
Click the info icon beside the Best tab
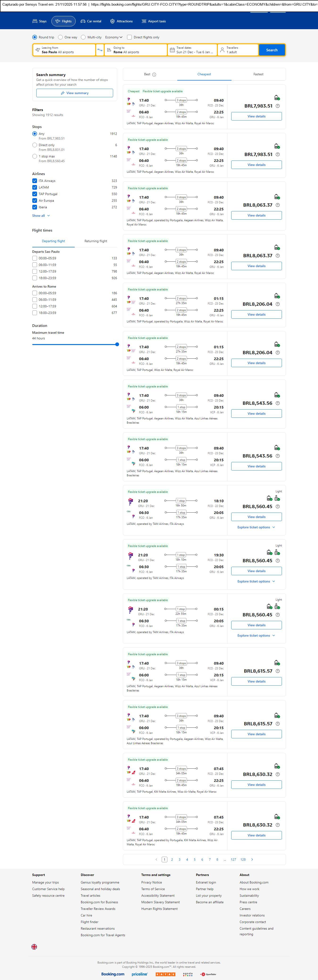point(154,75)
